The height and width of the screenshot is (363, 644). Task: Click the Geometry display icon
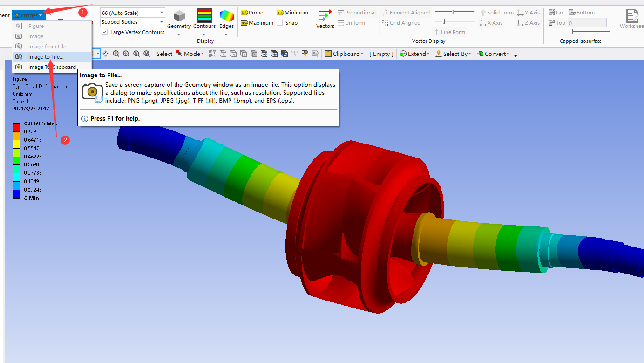(x=179, y=19)
